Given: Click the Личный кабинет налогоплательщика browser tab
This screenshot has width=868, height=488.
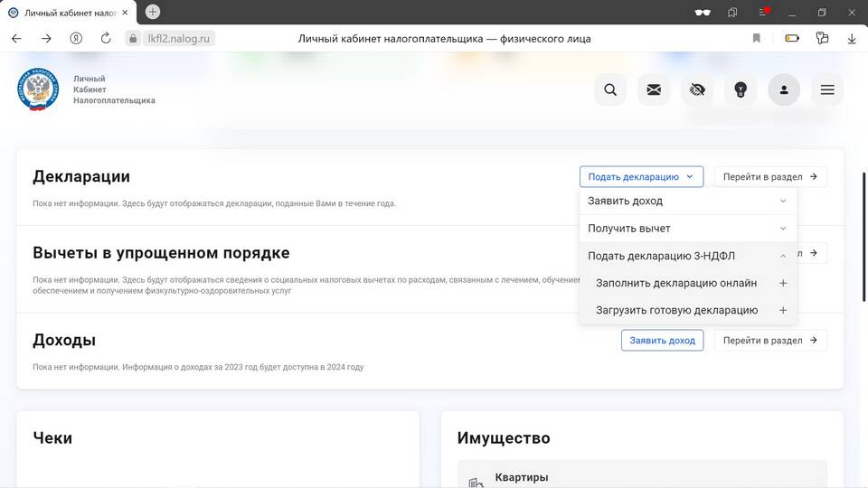Looking at the screenshot, I should tap(68, 12).
